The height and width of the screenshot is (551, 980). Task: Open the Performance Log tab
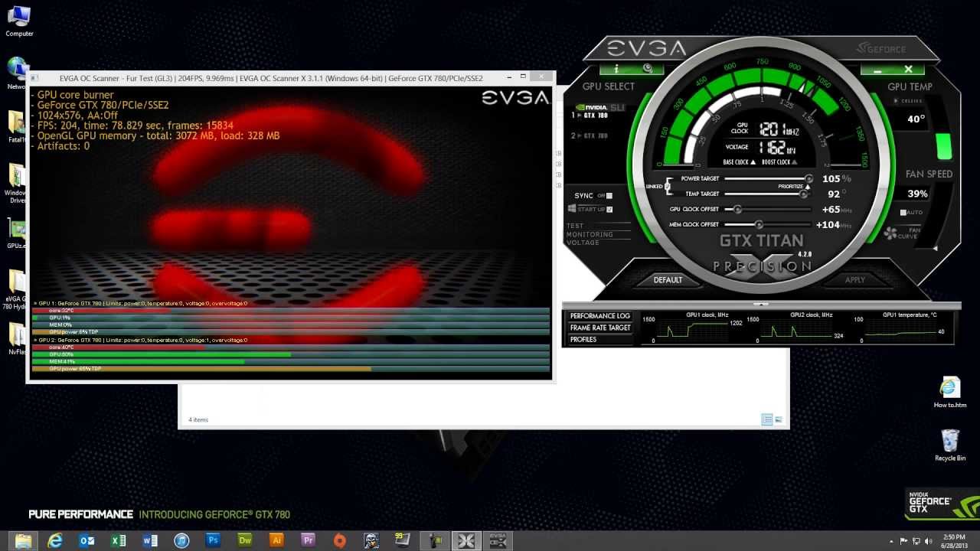(x=600, y=316)
